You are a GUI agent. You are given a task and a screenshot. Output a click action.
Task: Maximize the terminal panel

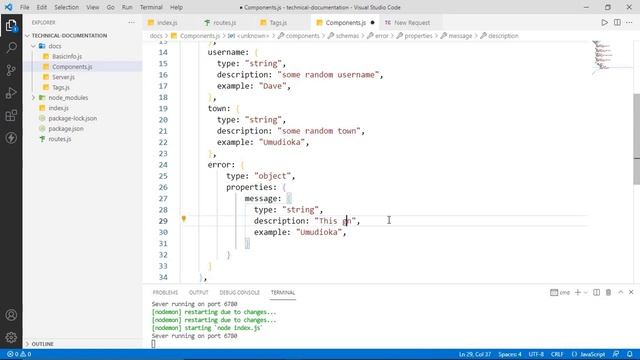coord(620,292)
